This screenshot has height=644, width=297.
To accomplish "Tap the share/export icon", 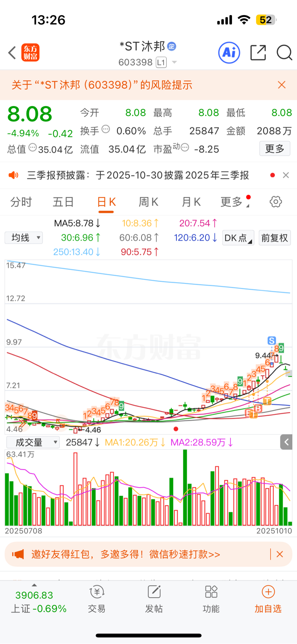I will point(258,53).
